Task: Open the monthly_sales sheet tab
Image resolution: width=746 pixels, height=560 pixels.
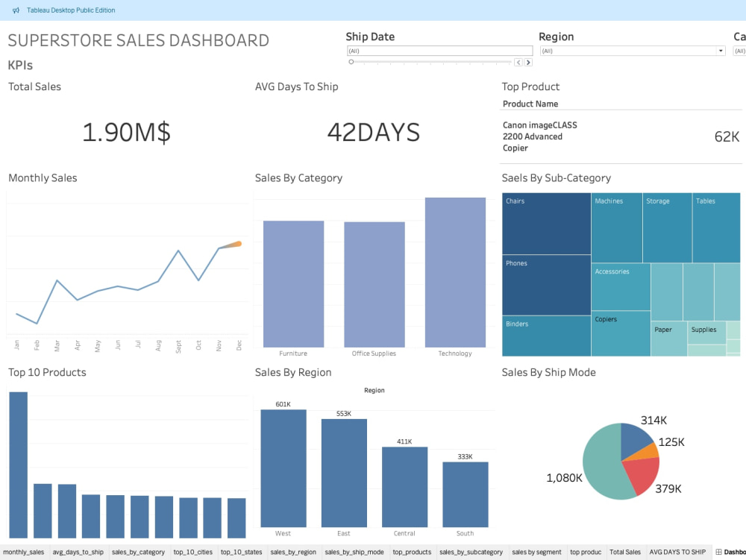Action: [23, 552]
